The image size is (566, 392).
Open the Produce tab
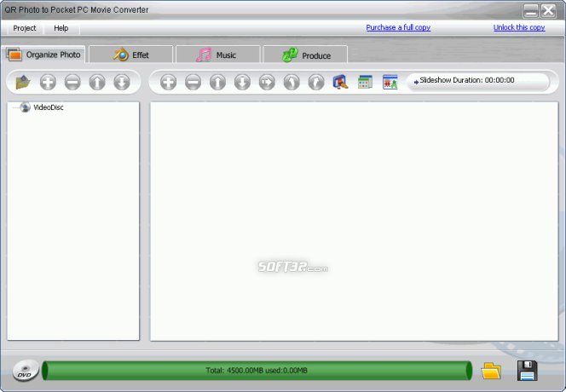point(305,55)
